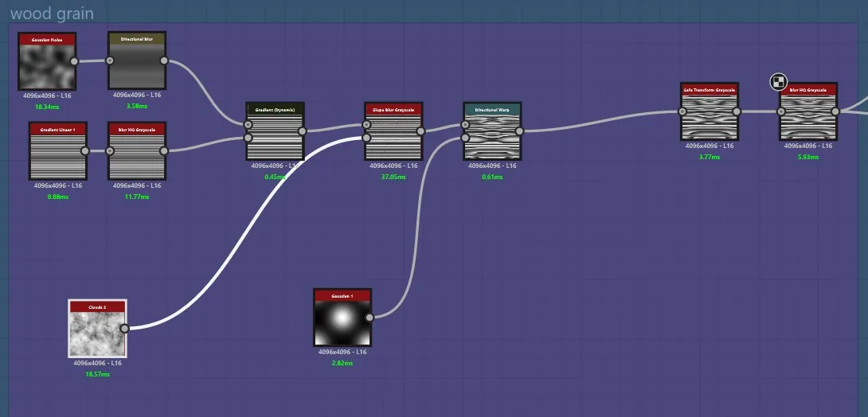Click the output port of Gradient (Dynamic)
The height and width of the screenshot is (417, 868).
(303, 131)
